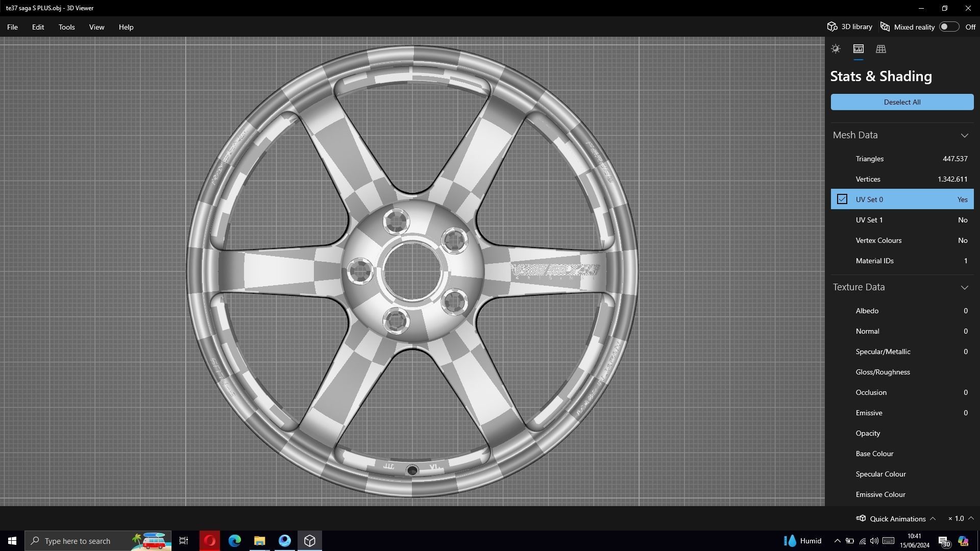Open the clock and date flyout
The width and height of the screenshot is (980, 551).
point(914,541)
